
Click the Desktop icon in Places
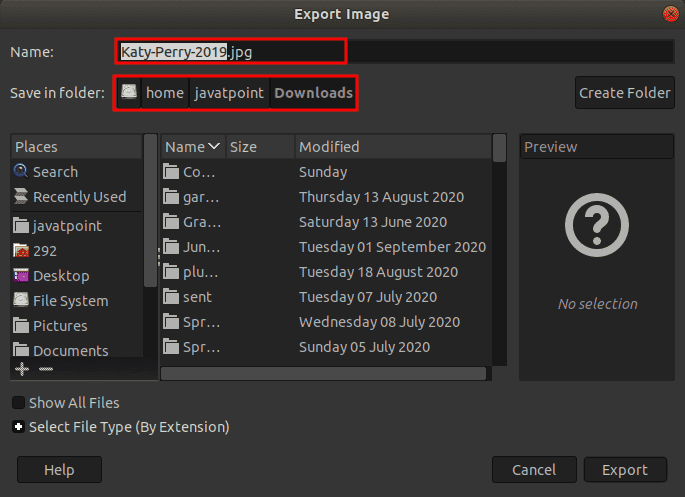21,276
